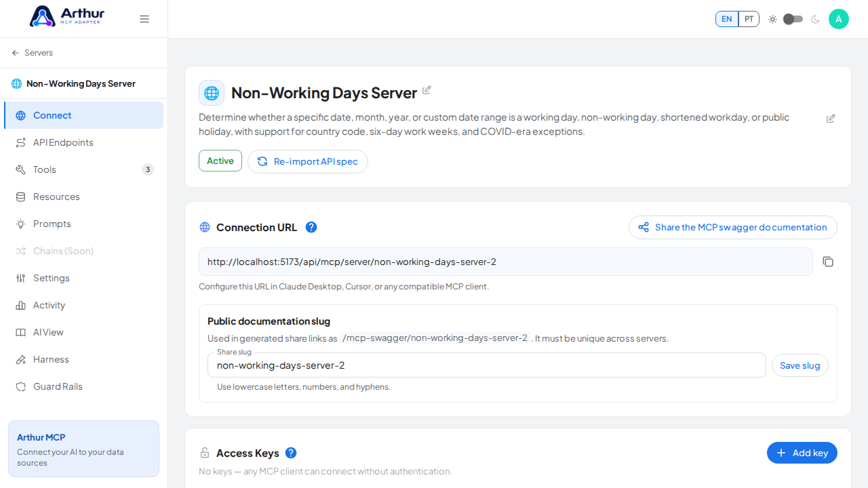Click the /mcp-swagger/non-working-days-server-2 path text
868x488 pixels.
click(x=435, y=338)
